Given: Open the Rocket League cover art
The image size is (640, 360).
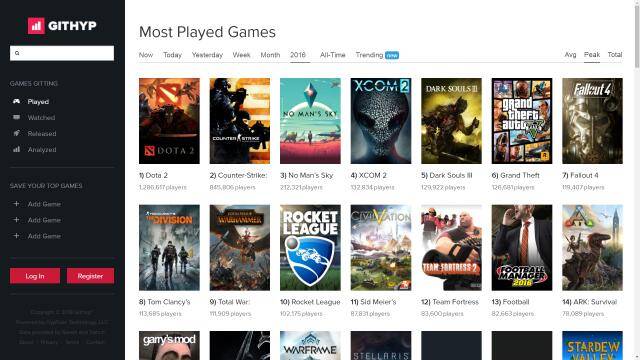Looking at the screenshot, I should (310, 247).
